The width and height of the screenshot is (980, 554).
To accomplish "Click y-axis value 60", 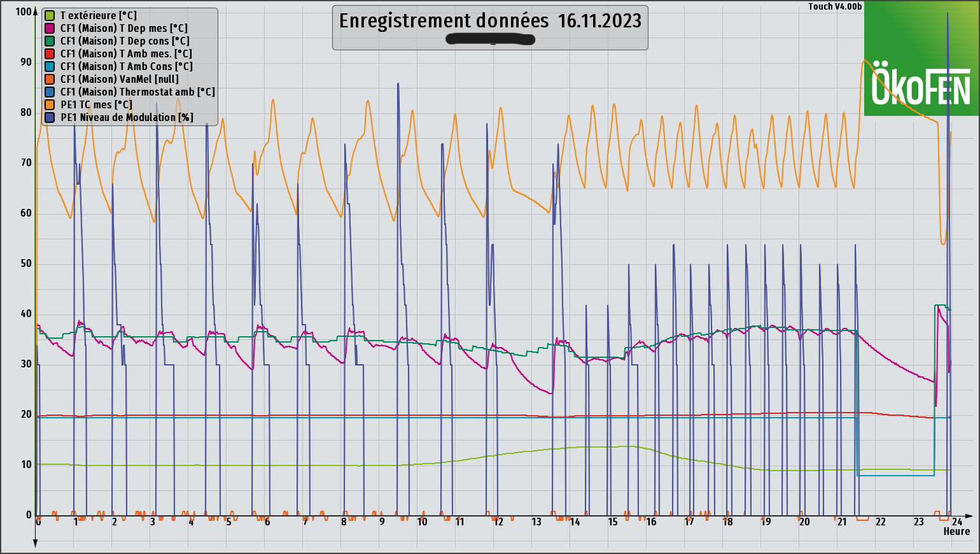I will click(x=26, y=213).
